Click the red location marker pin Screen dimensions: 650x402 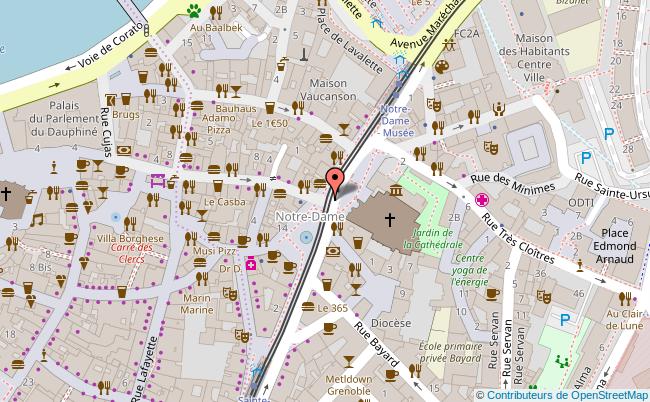pos(335,179)
